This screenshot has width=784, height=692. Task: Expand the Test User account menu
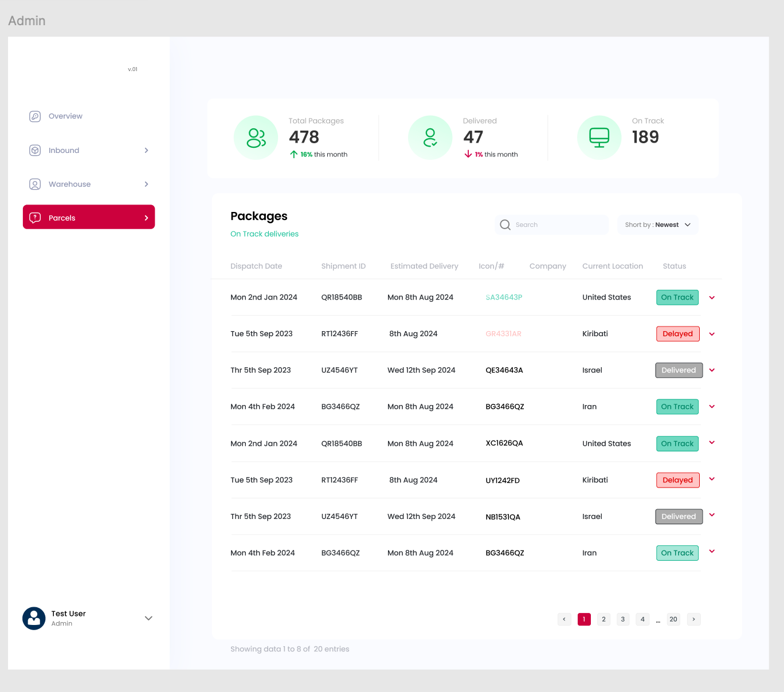(x=148, y=618)
